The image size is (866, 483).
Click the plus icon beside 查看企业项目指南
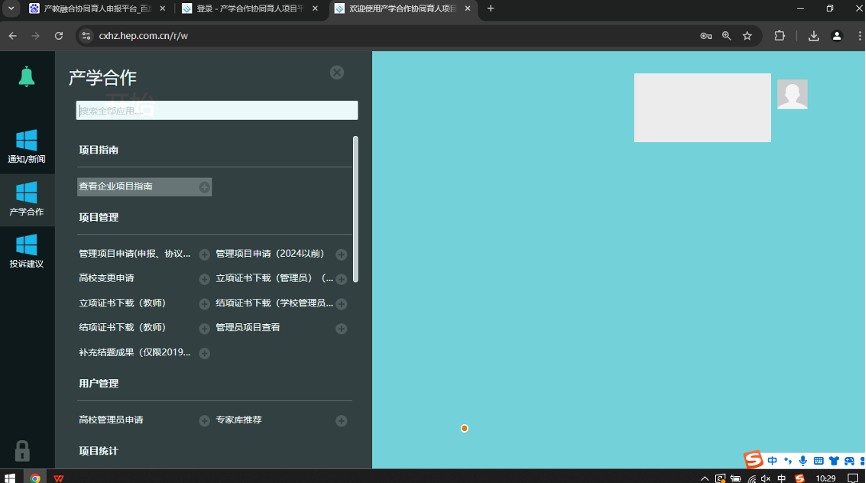204,187
